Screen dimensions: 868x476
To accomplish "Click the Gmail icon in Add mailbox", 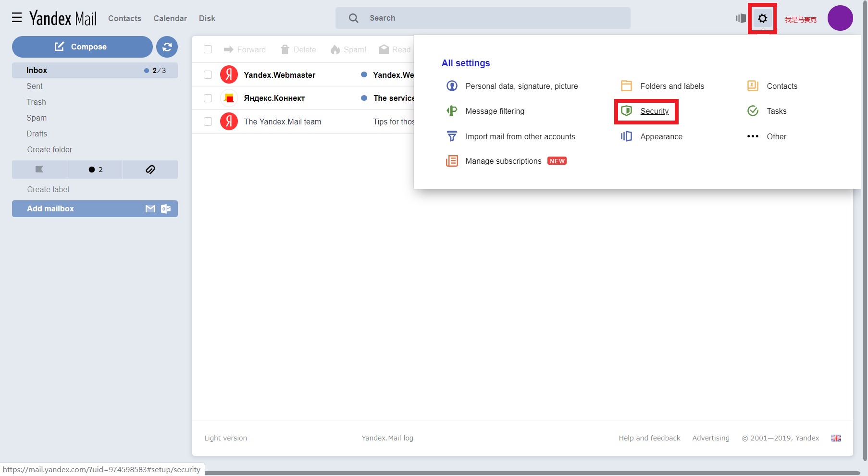I will point(150,208).
